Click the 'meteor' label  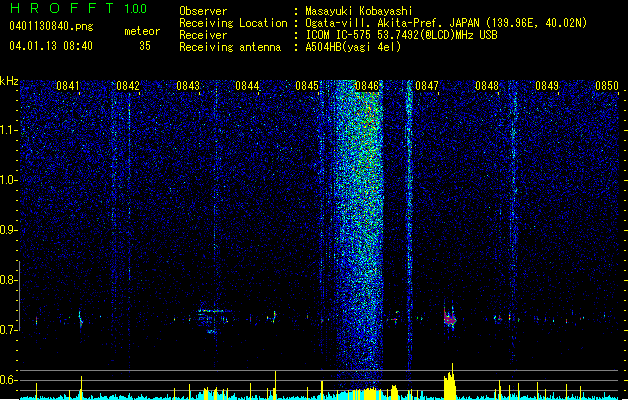[x=142, y=31]
